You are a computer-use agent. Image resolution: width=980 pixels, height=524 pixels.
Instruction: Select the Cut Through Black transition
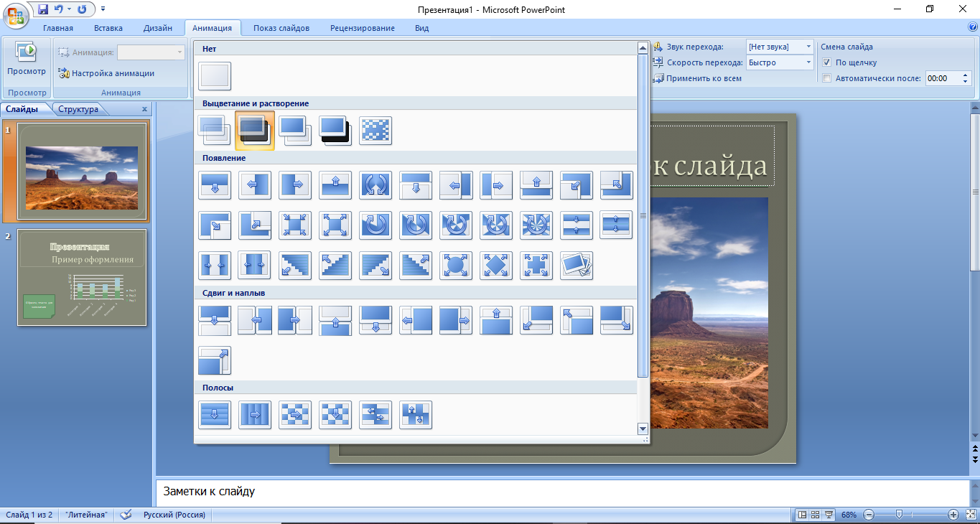pyautogui.click(x=335, y=131)
